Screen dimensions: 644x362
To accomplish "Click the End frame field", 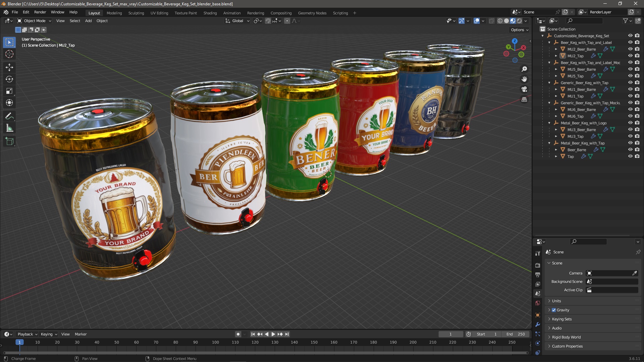I will [x=516, y=334].
